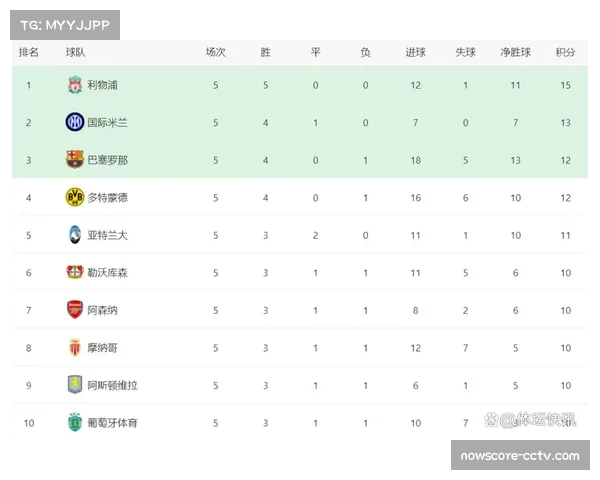Open the 利物浦 team name link

pos(103,85)
